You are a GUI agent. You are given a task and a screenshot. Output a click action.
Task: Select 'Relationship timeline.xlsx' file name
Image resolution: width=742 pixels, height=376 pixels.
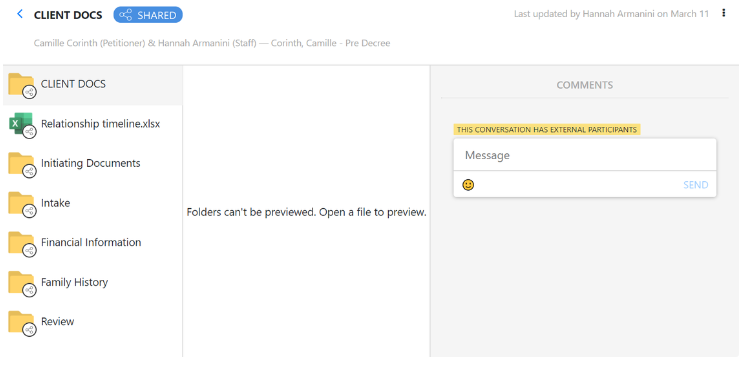[x=100, y=124]
